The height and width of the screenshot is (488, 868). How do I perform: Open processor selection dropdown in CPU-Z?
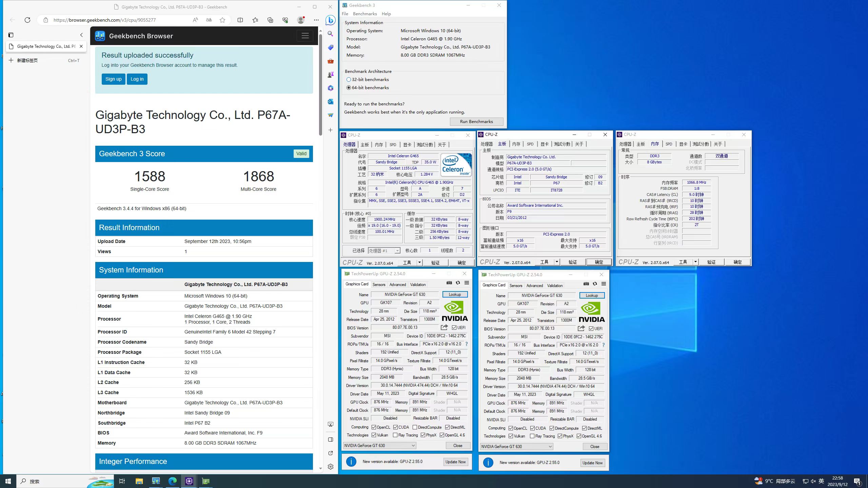pyautogui.click(x=384, y=250)
